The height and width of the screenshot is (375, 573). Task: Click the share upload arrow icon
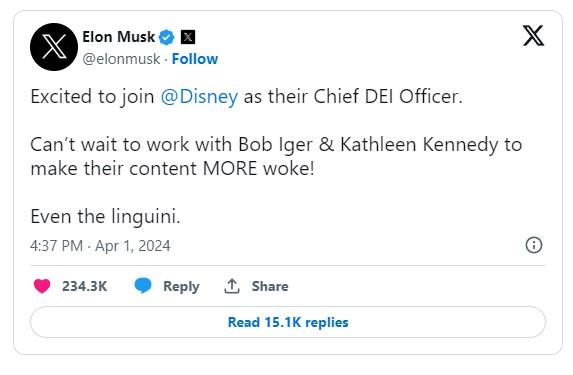point(232,286)
